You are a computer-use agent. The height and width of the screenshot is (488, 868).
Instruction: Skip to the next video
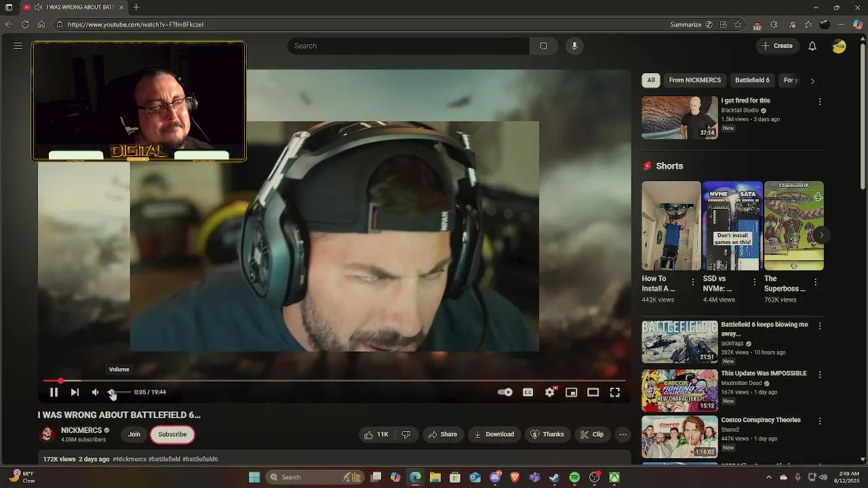(x=75, y=392)
